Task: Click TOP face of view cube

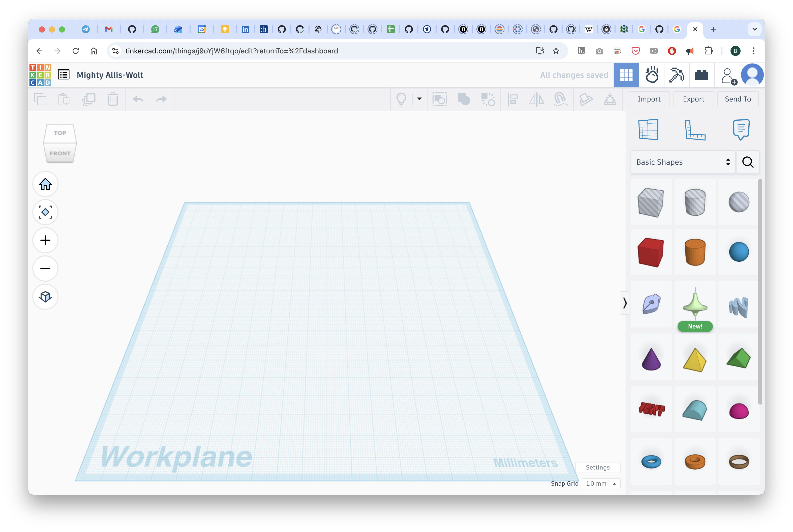Action: [60, 133]
